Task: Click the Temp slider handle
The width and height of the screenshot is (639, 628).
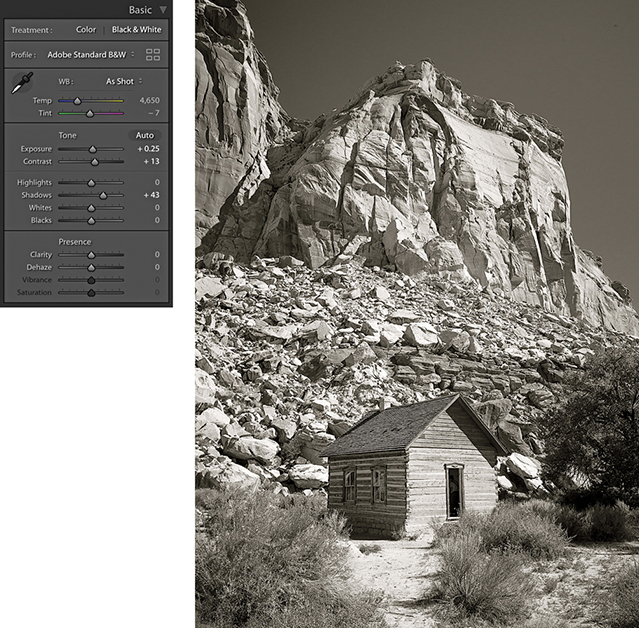Action: pyautogui.click(x=77, y=101)
